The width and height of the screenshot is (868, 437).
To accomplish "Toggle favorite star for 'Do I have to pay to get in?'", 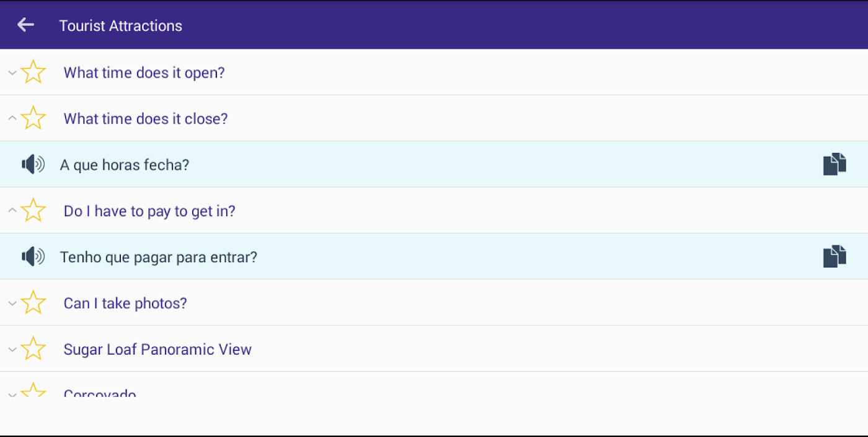I will 33,211.
